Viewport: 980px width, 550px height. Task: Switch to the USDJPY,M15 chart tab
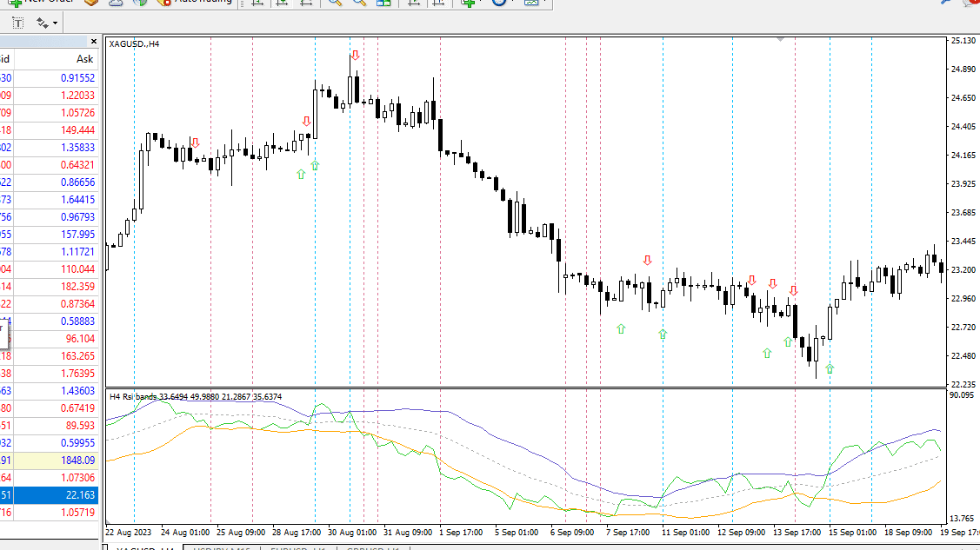tap(221, 548)
